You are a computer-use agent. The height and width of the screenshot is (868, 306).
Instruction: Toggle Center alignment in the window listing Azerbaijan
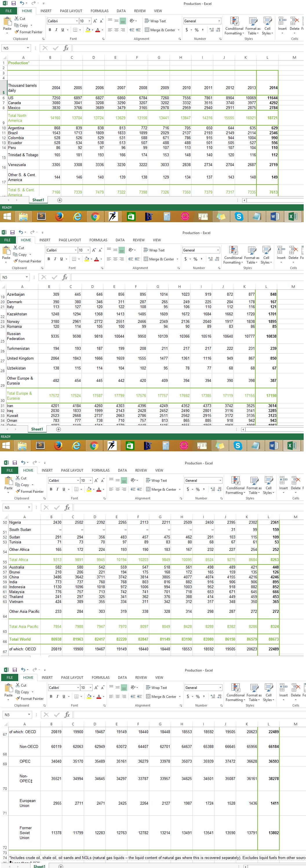point(115,259)
